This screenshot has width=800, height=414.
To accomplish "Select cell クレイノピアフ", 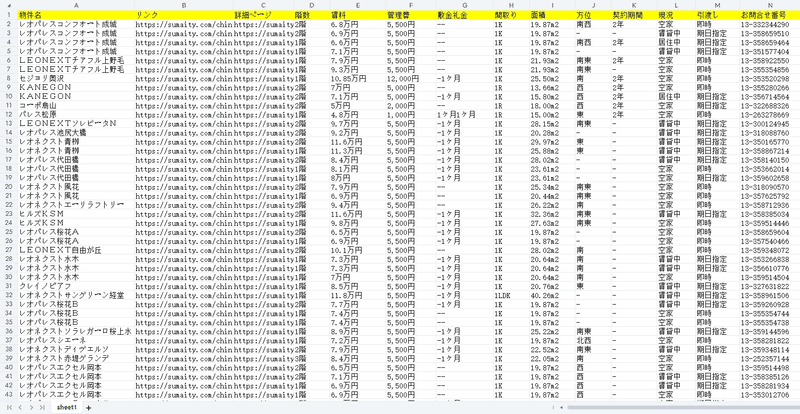I will pyautogui.click(x=76, y=286).
